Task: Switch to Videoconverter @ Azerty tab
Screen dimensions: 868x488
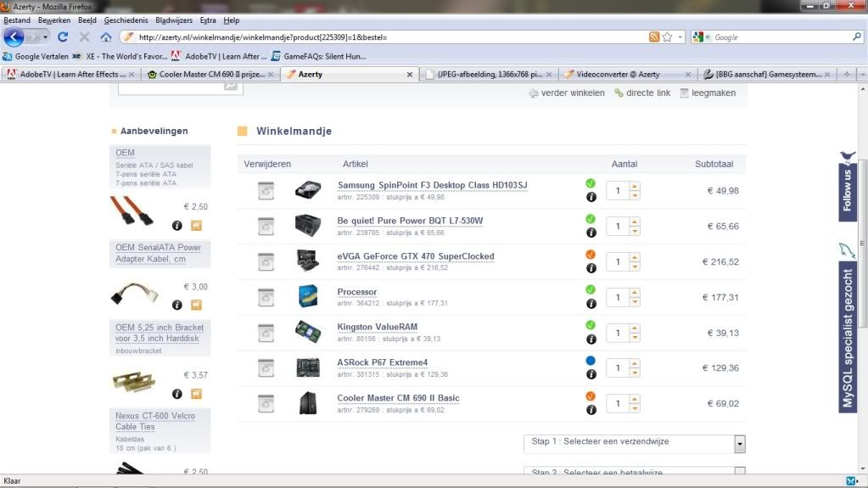Action: 626,74
